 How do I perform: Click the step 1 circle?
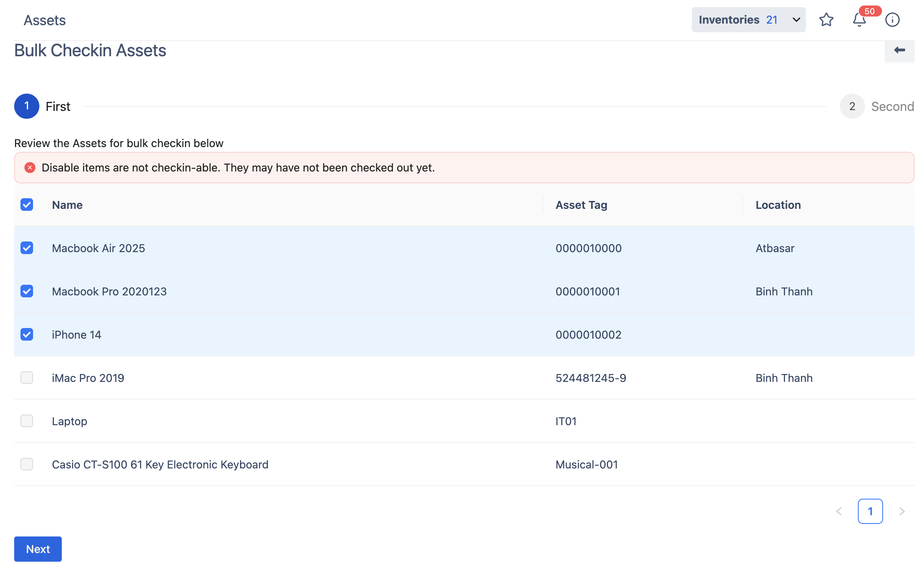coord(27,106)
